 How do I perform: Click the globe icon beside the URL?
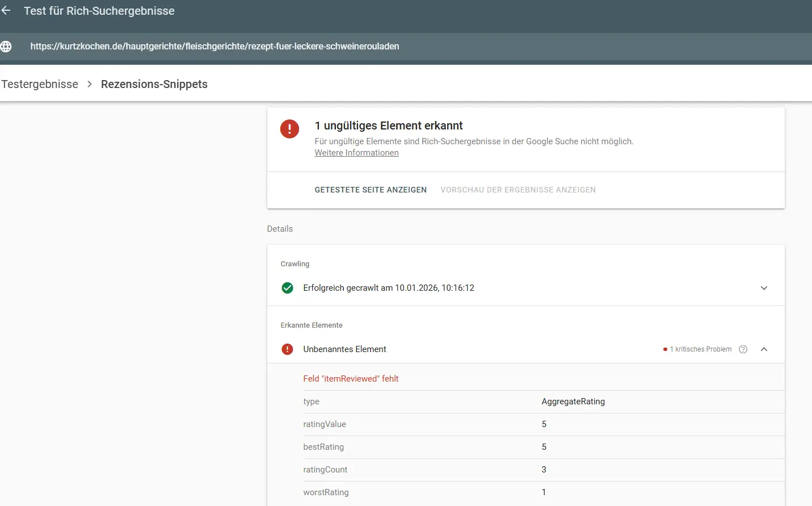pos(6,47)
